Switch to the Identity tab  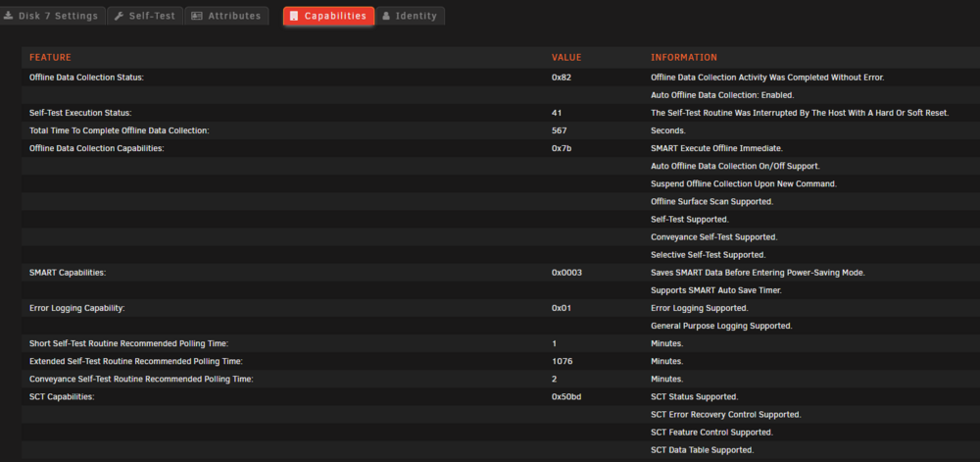click(411, 16)
